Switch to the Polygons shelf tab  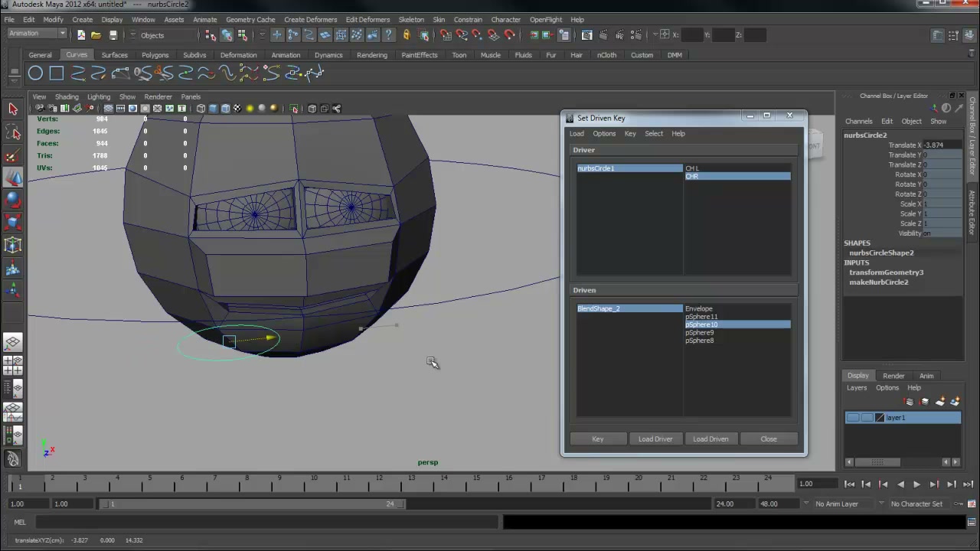point(155,55)
